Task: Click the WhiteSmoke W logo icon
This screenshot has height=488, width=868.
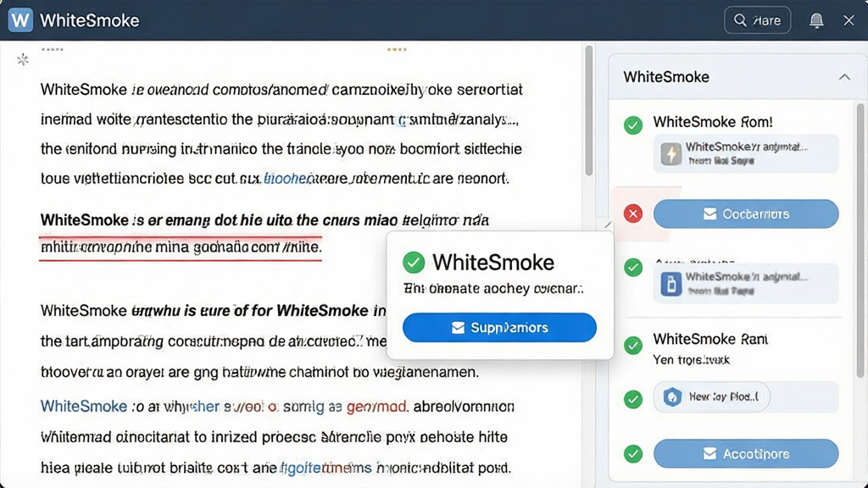Action: point(20,20)
